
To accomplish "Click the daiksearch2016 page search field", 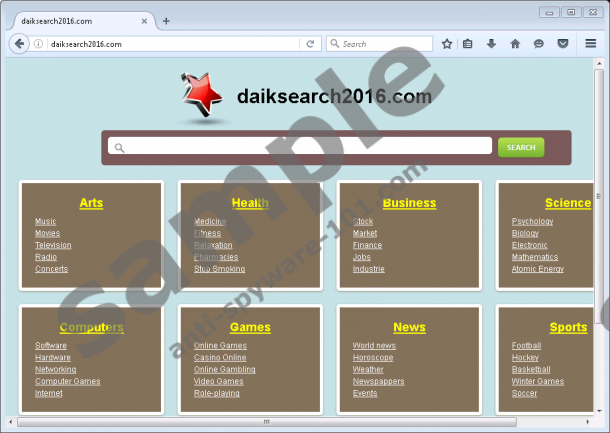I will 300,147.
